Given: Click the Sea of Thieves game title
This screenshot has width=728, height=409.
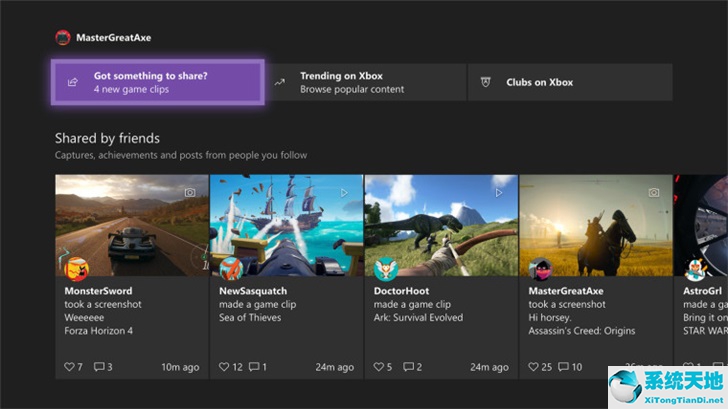Looking at the screenshot, I should [x=250, y=318].
